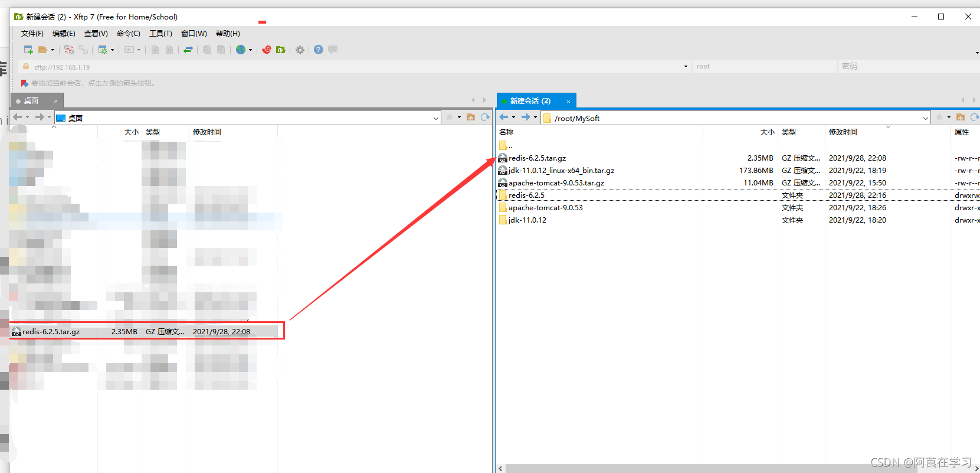The height and width of the screenshot is (473, 980).
Task: Go back in the remote pane
Action: pyautogui.click(x=504, y=117)
